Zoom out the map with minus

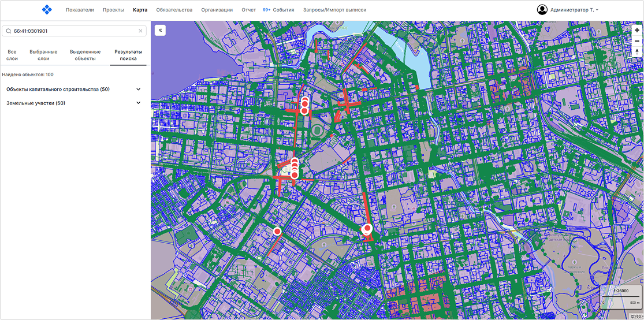point(637,40)
